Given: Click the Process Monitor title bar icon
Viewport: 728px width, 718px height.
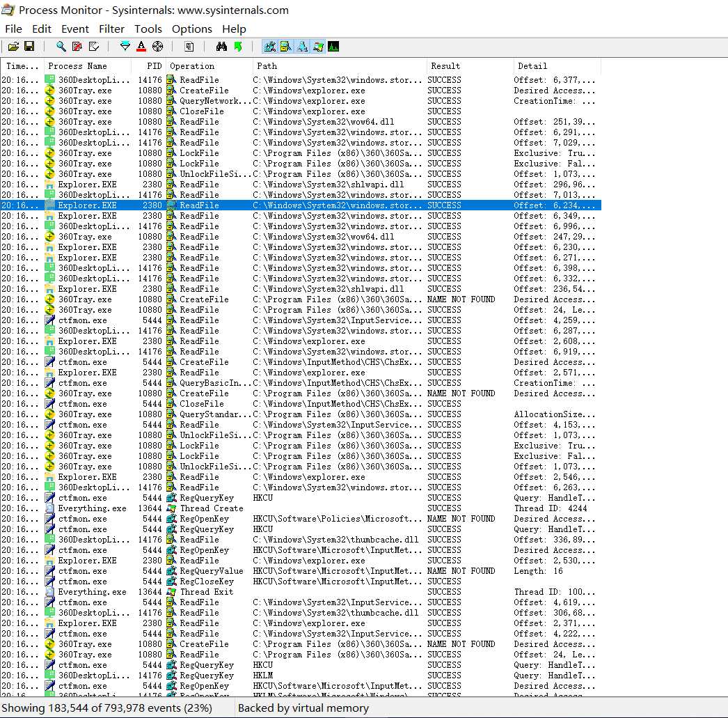Looking at the screenshot, I should (8, 10).
